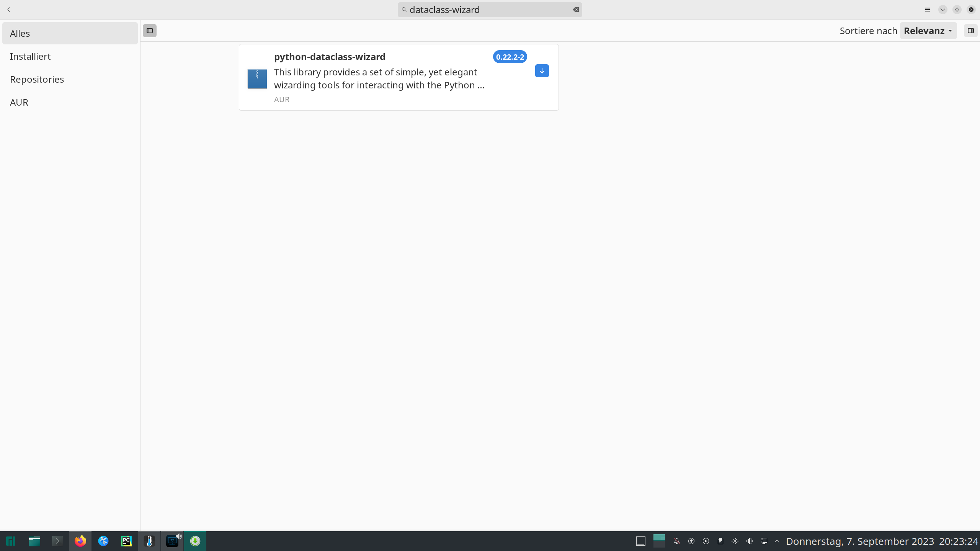The height and width of the screenshot is (551, 980).
Task: Open python-dataclass-wizard package title
Action: tap(330, 57)
